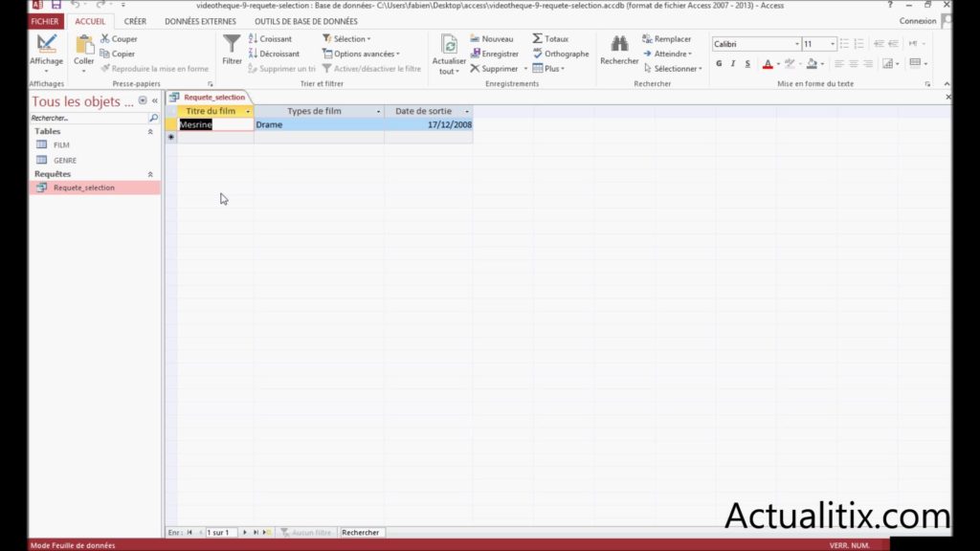The width and height of the screenshot is (980, 551).
Task: Open the FICHIER menu
Action: coord(44,20)
